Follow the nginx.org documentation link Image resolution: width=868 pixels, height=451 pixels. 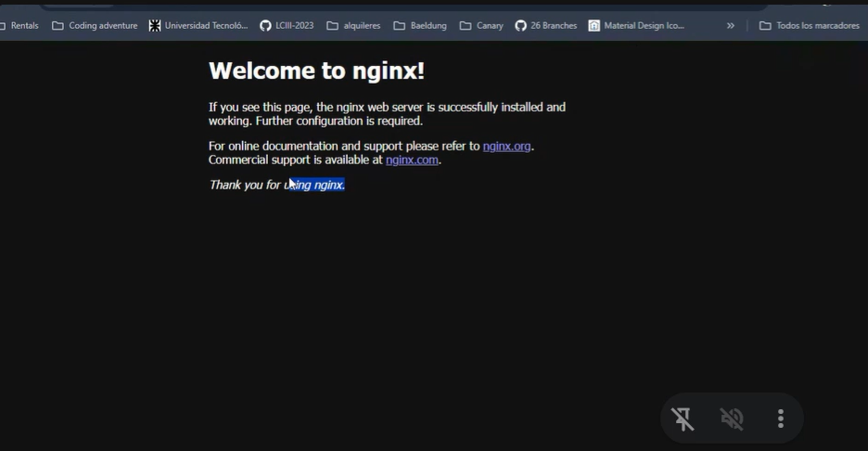tap(506, 147)
